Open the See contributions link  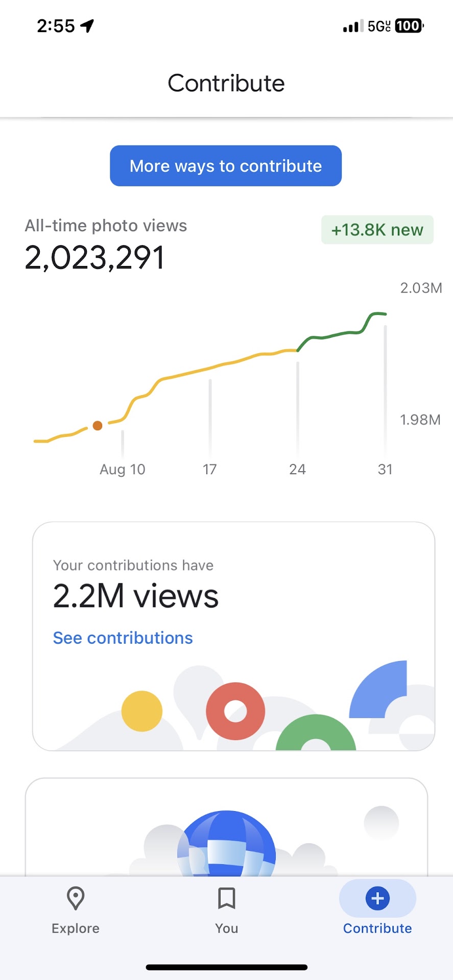click(123, 638)
